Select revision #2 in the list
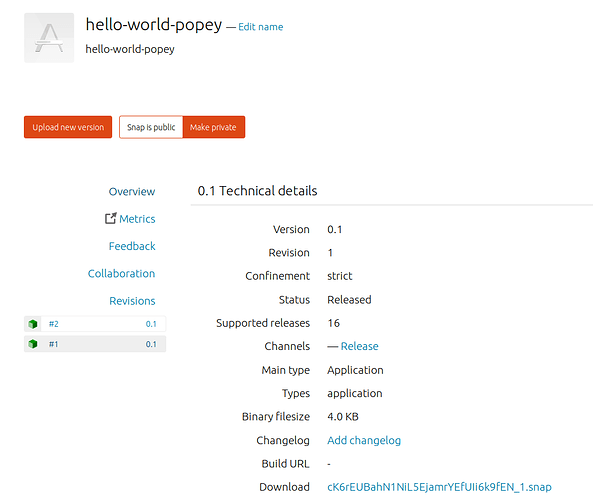This screenshot has height=500, width=593. click(95, 324)
